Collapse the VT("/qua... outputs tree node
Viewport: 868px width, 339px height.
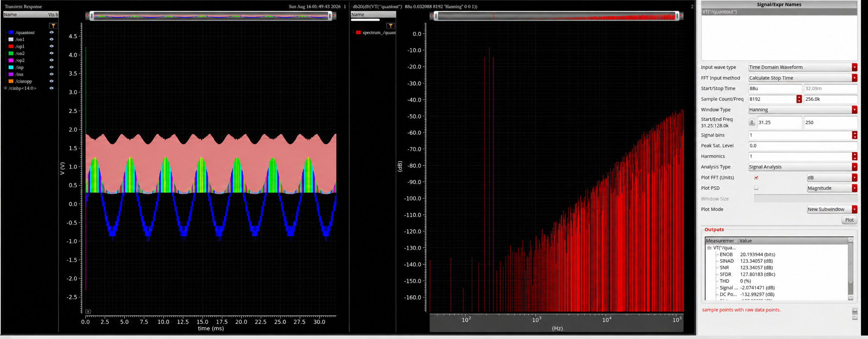[x=709, y=248]
